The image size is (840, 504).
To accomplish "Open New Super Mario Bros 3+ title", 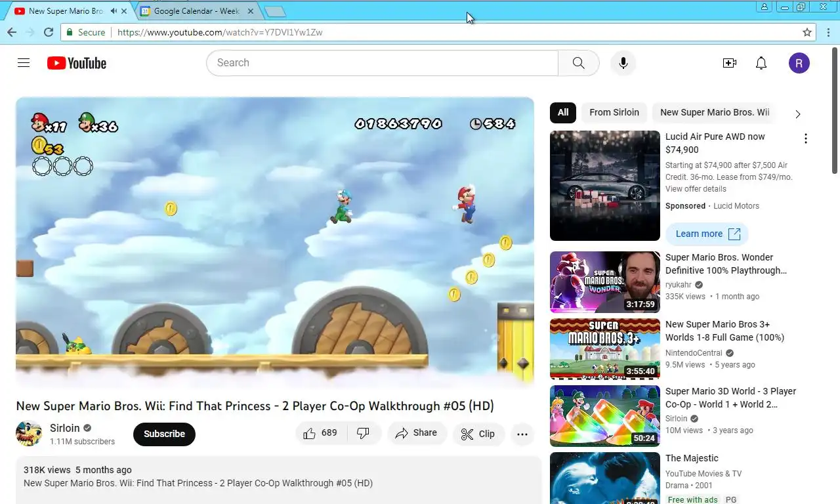I will point(724,331).
